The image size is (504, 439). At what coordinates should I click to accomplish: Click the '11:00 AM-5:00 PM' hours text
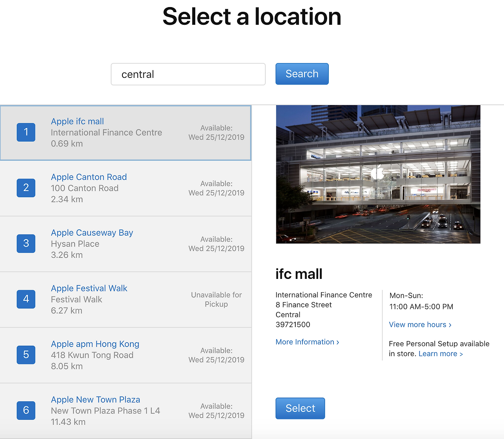point(421,307)
